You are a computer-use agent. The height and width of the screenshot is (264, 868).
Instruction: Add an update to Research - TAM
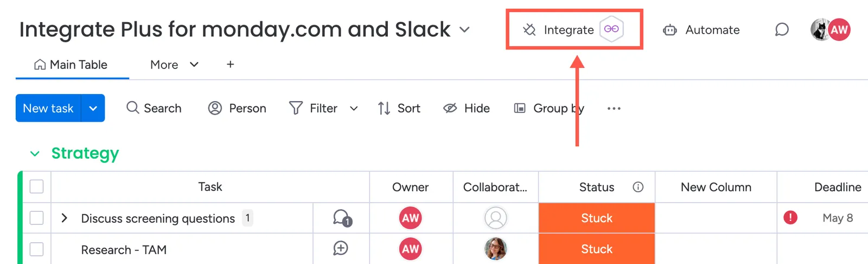341,248
